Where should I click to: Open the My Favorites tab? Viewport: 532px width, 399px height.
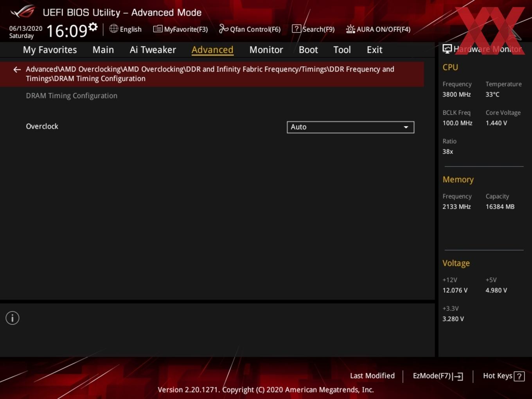click(x=50, y=50)
